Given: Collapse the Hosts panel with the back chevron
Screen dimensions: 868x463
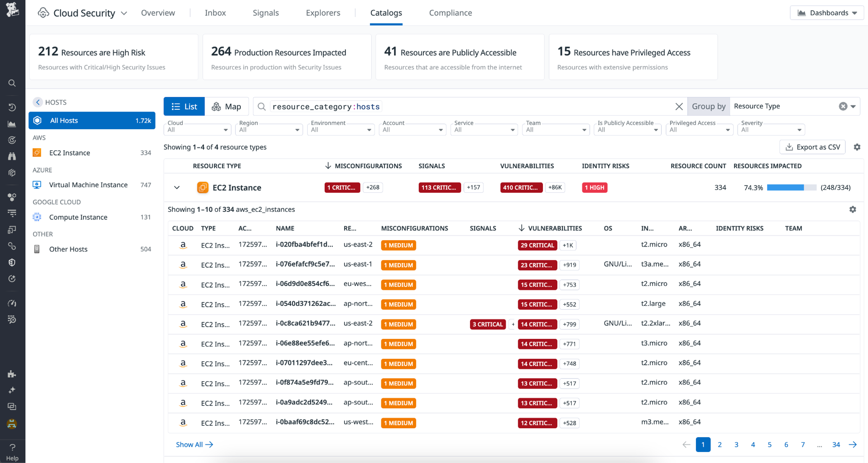Looking at the screenshot, I should [38, 102].
